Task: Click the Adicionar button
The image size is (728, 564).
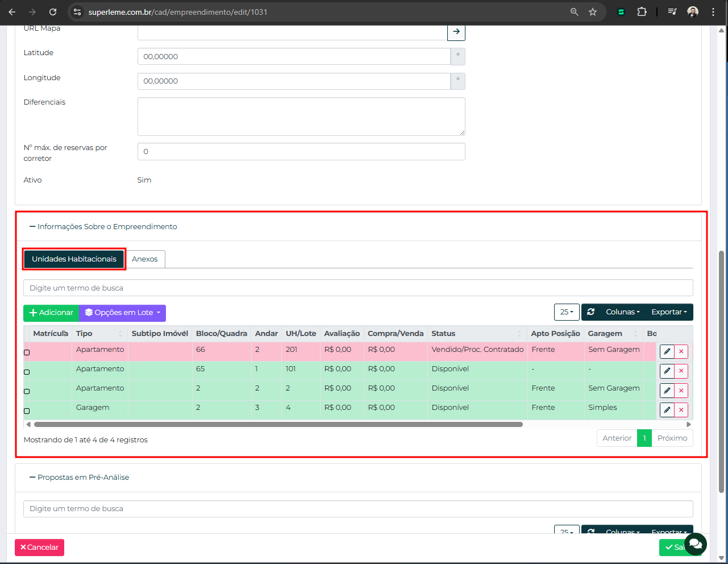Action: [x=51, y=313]
